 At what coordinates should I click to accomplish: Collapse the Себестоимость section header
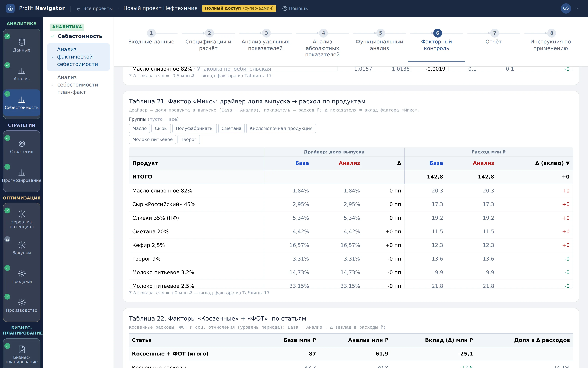click(76, 36)
